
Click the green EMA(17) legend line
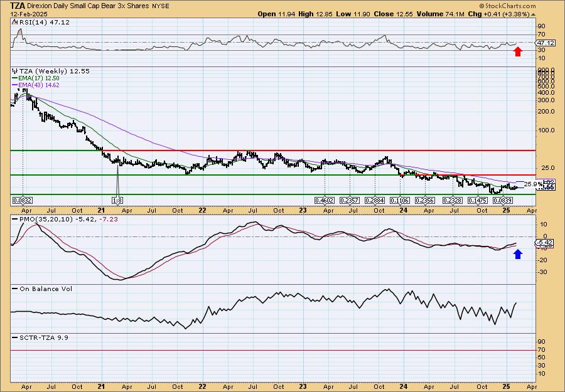pyautogui.click(x=14, y=78)
